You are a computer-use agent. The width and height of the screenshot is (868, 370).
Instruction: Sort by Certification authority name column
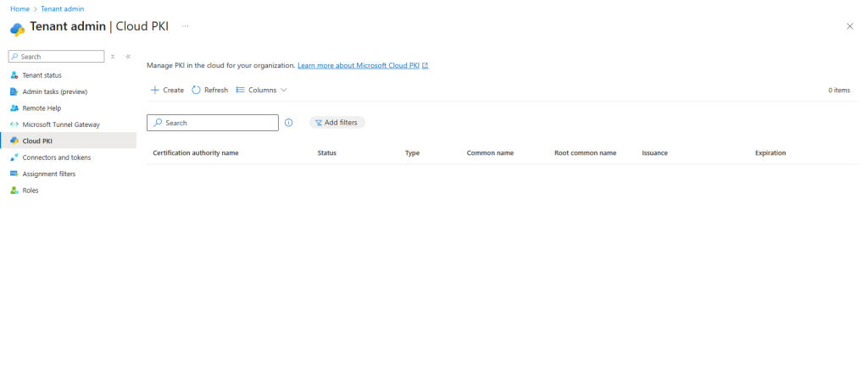pos(195,153)
